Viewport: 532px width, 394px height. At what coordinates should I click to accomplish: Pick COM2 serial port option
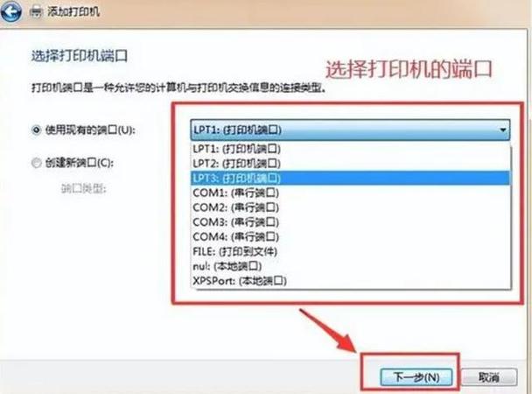pos(351,208)
